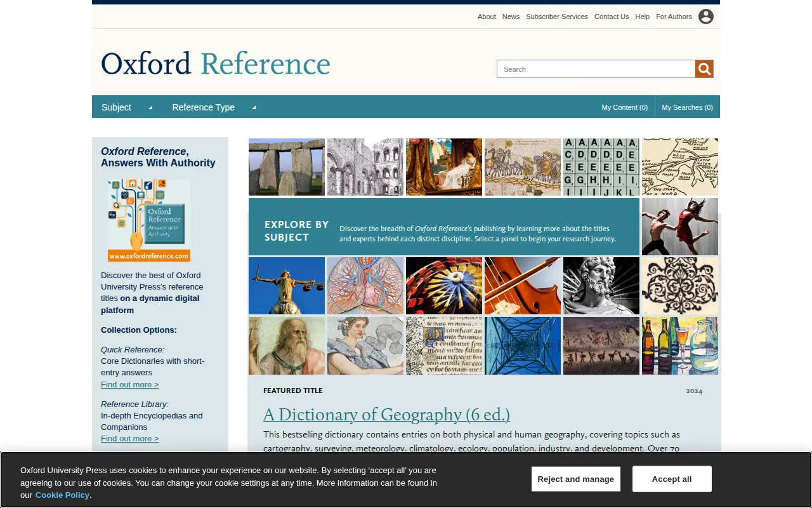This screenshot has height=508, width=812.
Task: Select the violin thumbnail
Action: click(x=523, y=286)
